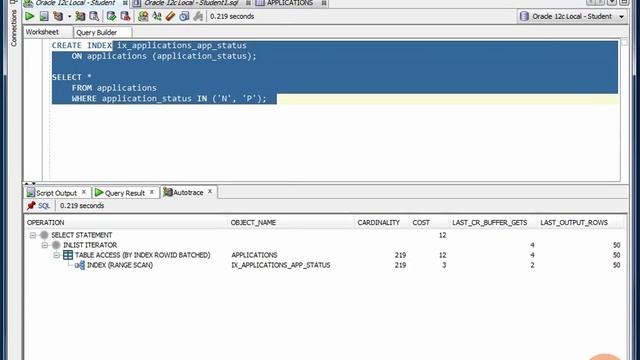This screenshot has width=640, height=360.
Task: Open the SQL History icon
Action: tap(184, 16)
